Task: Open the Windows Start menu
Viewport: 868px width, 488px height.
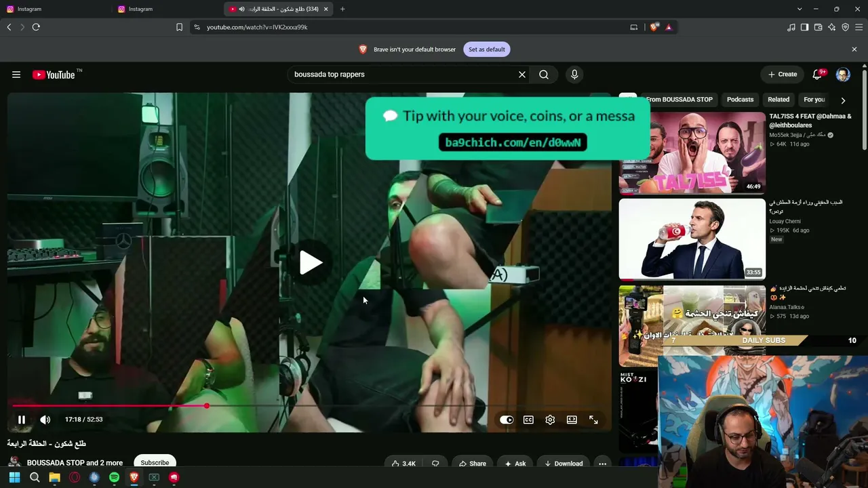Action: pos(14,477)
